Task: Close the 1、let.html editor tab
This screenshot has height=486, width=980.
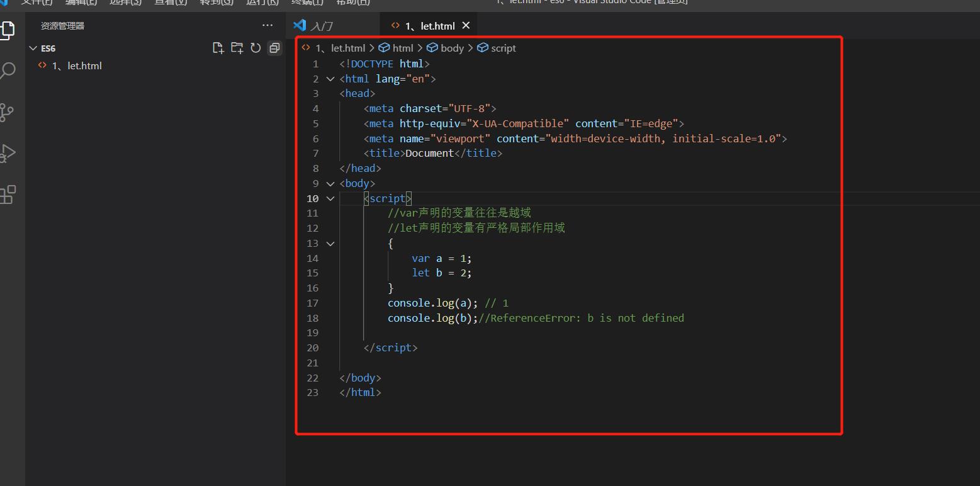Action: pyautogui.click(x=466, y=26)
